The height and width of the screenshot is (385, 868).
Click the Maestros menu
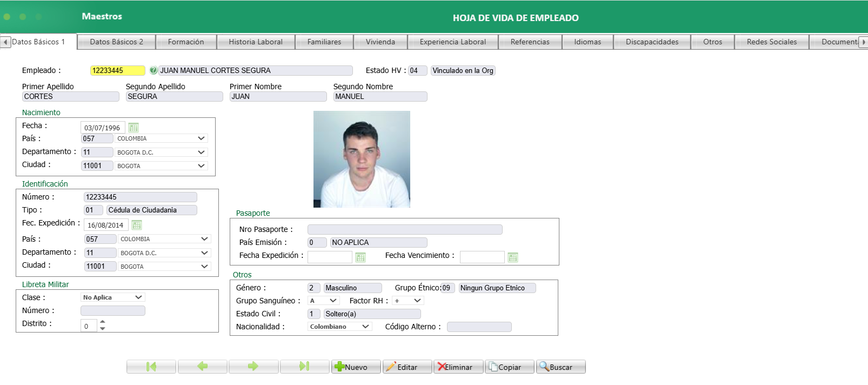pyautogui.click(x=102, y=16)
